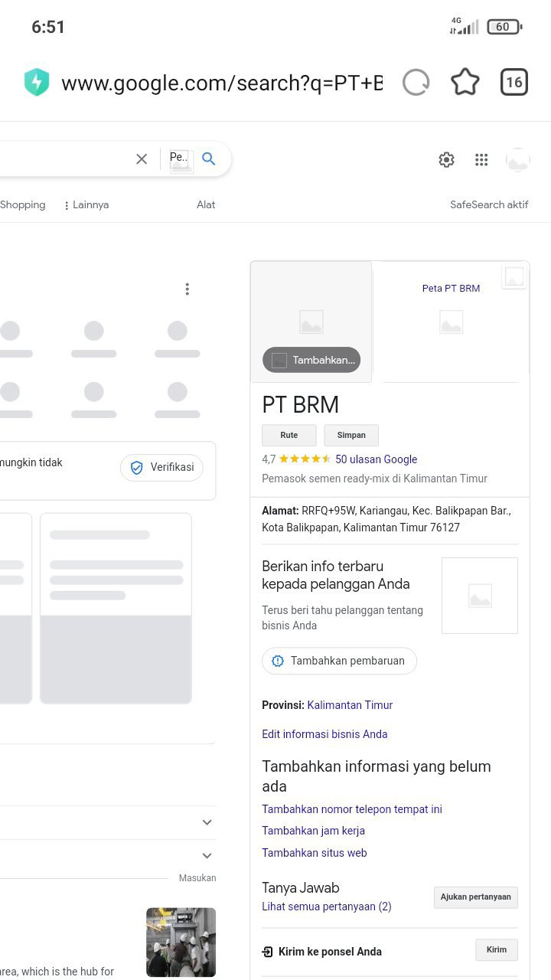The image size is (551, 980).
Task: Bookmark this page with the star icon
Action: click(465, 82)
